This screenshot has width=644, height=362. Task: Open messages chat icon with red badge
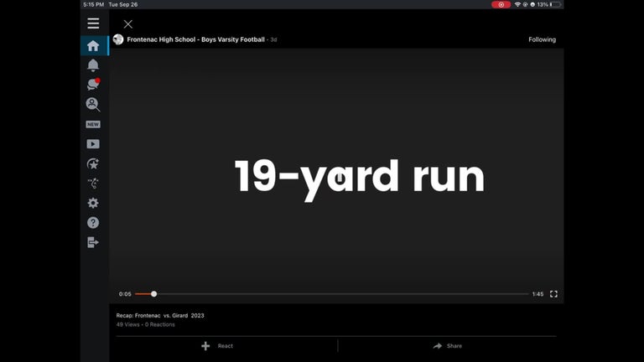tap(93, 84)
